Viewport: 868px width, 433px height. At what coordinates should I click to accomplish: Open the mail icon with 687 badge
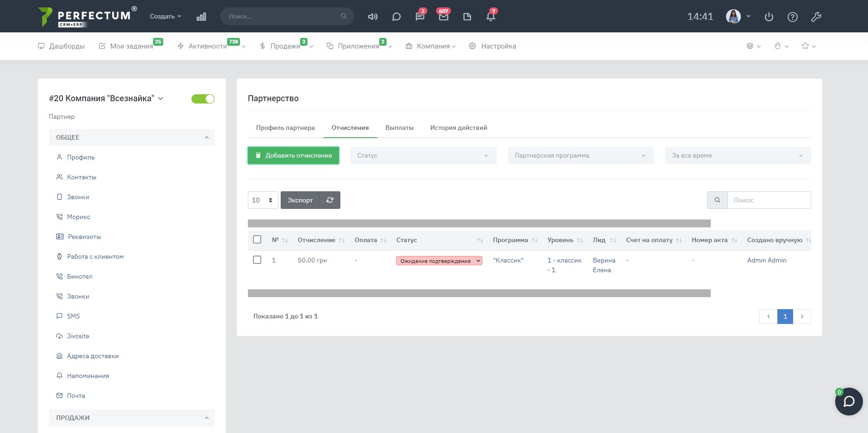coord(443,17)
